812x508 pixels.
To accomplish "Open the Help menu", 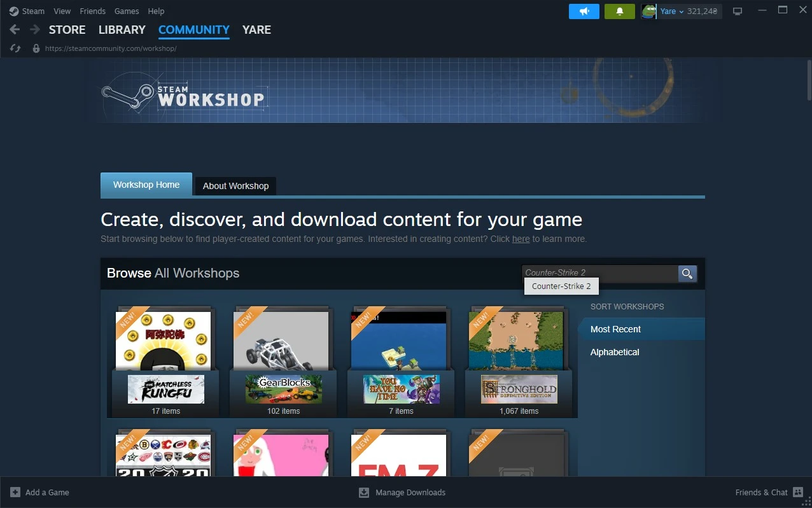I will [156, 11].
